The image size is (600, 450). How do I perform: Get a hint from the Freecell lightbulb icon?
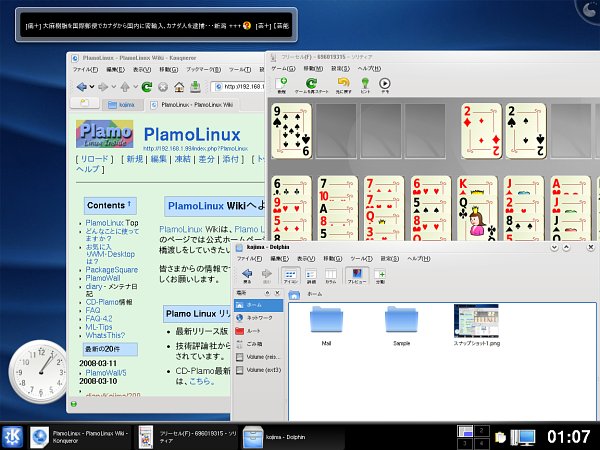[x=365, y=85]
